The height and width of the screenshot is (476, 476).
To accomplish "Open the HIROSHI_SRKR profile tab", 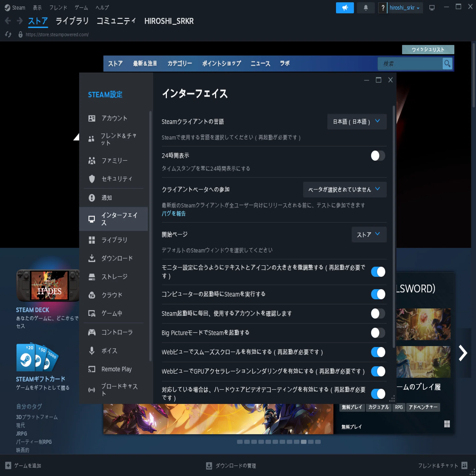I will pos(169,21).
